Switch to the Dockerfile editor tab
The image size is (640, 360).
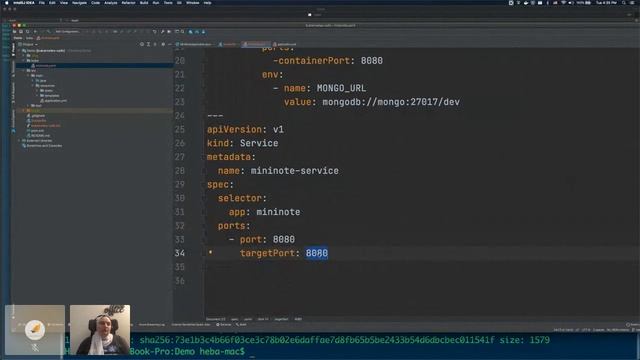228,44
